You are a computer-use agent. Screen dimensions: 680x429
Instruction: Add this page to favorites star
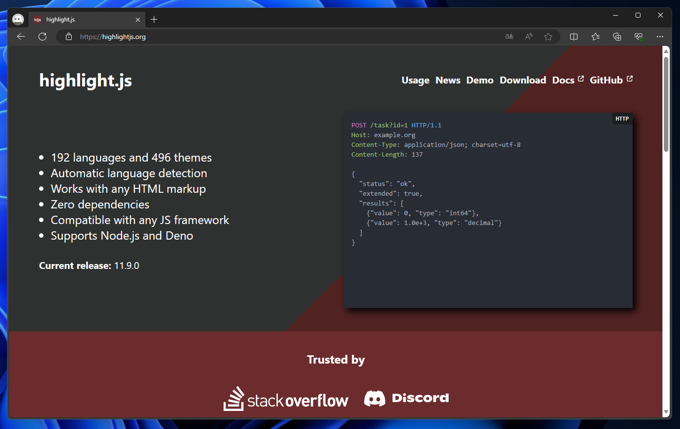pyautogui.click(x=548, y=37)
